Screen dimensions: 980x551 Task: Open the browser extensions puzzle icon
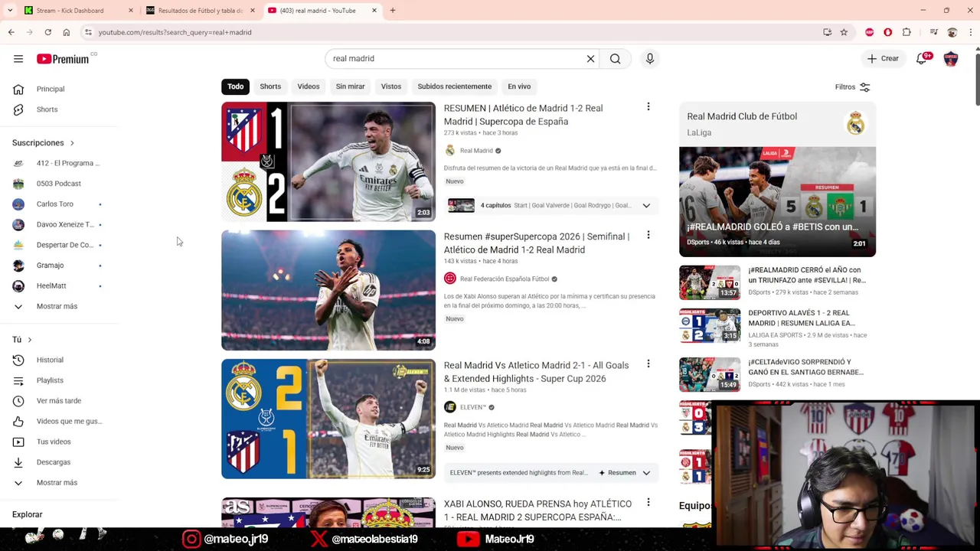click(907, 32)
